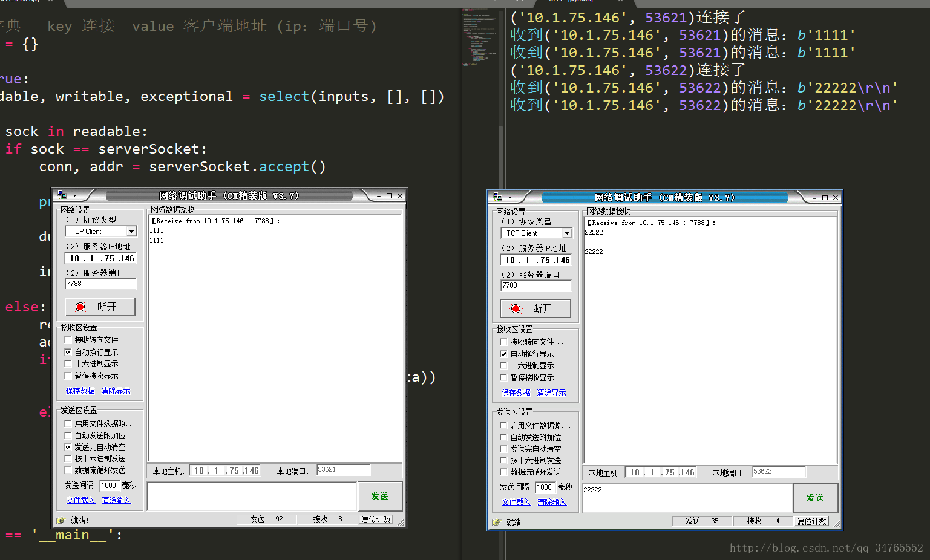930x560 pixels.
Task: Click red connection indicator in left window
Action: coord(80,307)
